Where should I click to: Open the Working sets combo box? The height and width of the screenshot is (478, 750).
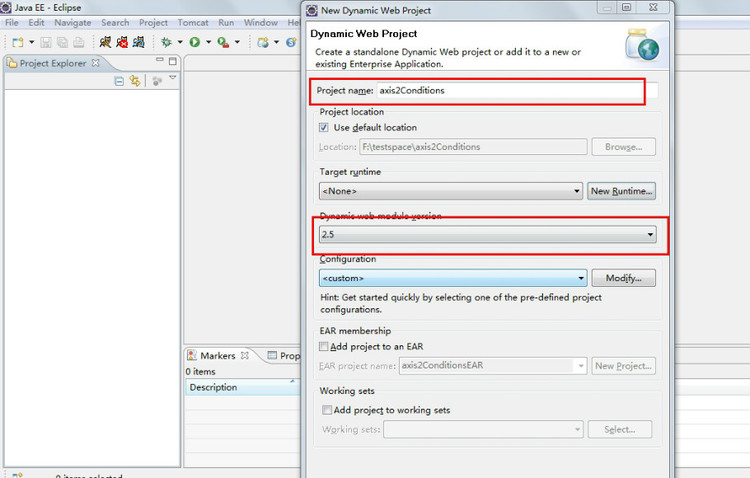click(484, 429)
